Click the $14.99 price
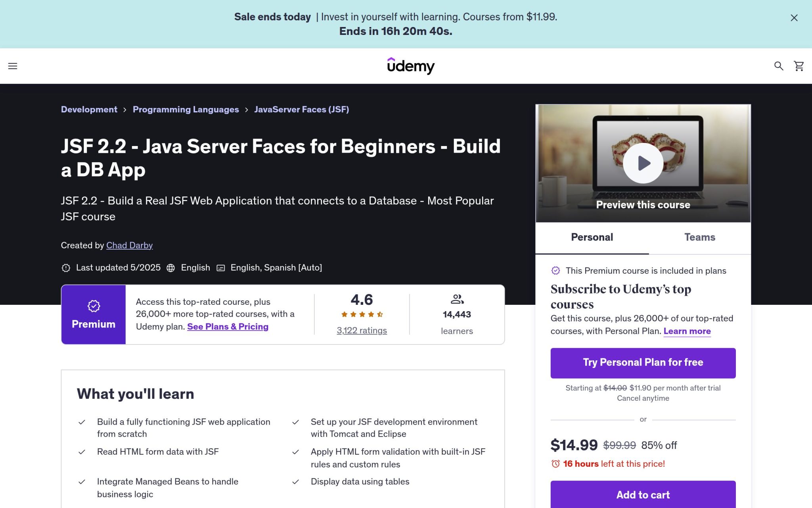Screen dimensions: 812x508 tap(574, 445)
